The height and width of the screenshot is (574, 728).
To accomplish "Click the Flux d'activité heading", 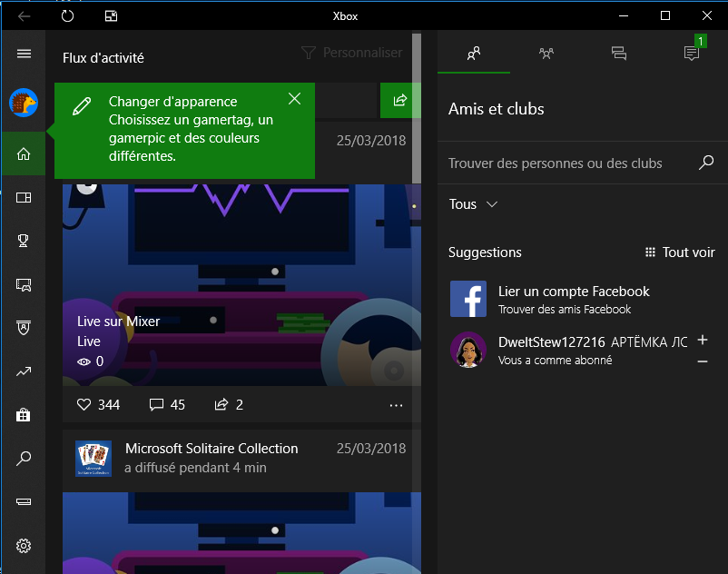I will click(103, 58).
